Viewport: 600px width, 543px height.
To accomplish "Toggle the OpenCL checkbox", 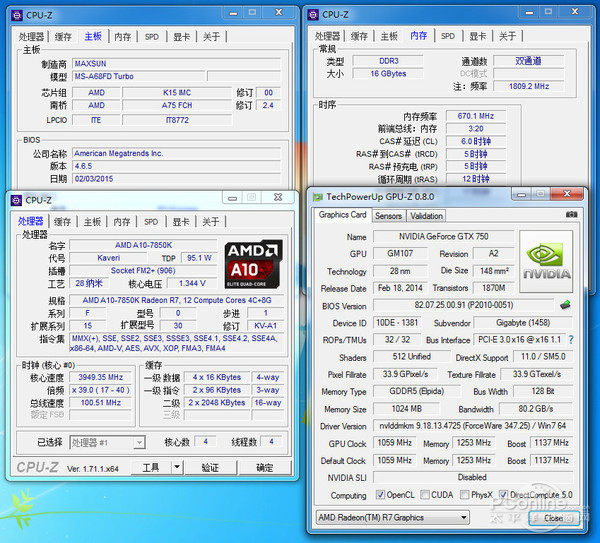I will click(378, 495).
